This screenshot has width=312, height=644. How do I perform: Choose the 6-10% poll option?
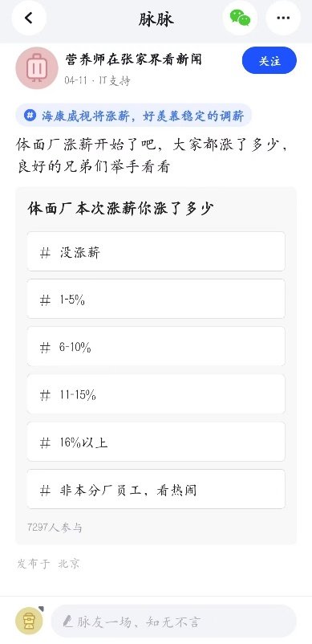pyautogui.click(x=156, y=347)
